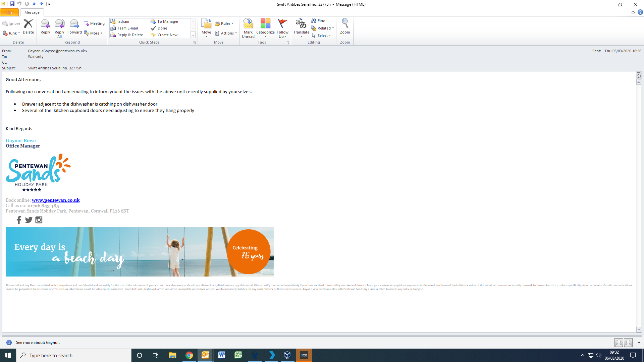
Task: Expand Quick Steps gallery dropdown
Action: click(x=193, y=35)
